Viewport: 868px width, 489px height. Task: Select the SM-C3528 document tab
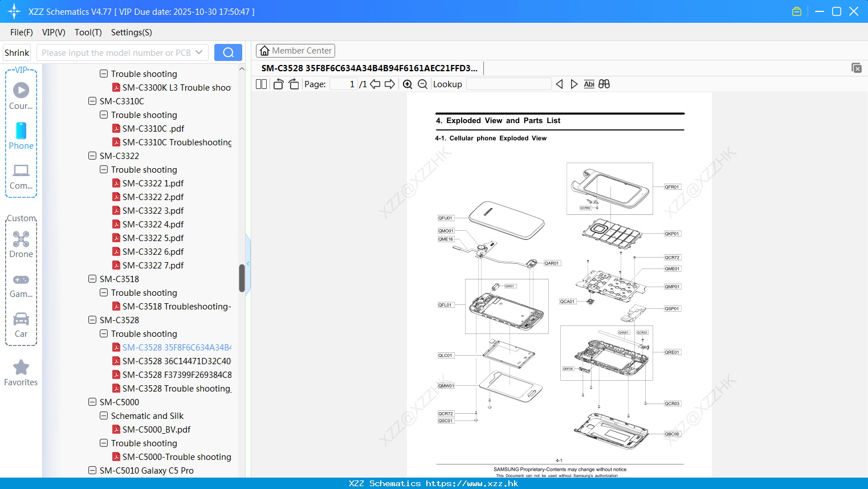pos(369,68)
